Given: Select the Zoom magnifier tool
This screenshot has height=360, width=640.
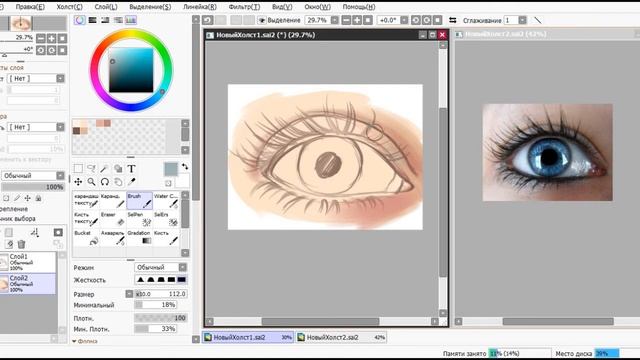Looking at the screenshot, I should click(91, 182).
